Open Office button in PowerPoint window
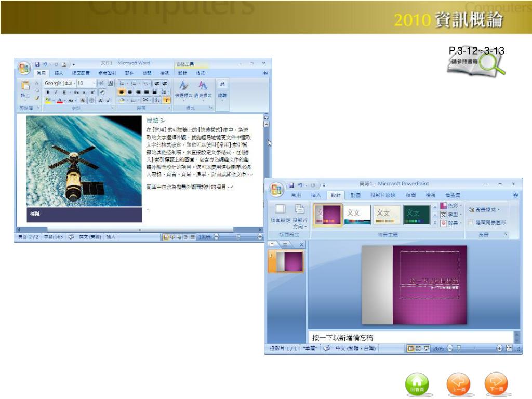This screenshot has height=399, width=532. click(276, 189)
